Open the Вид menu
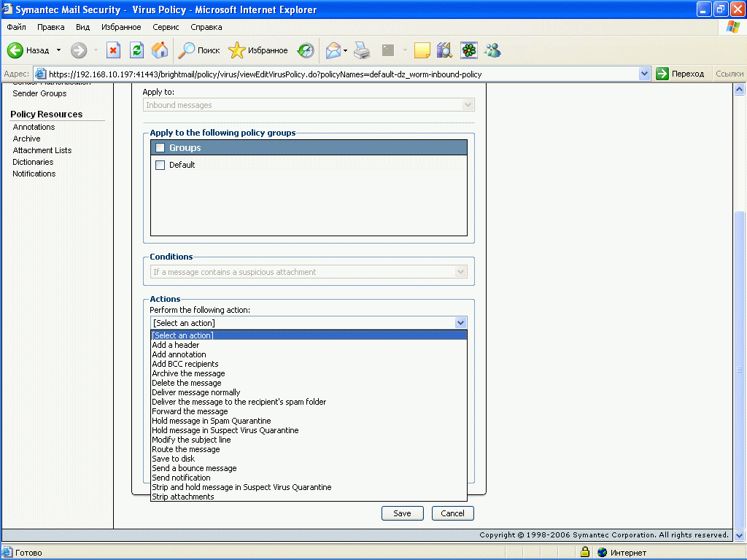The image size is (747, 560). [82, 27]
